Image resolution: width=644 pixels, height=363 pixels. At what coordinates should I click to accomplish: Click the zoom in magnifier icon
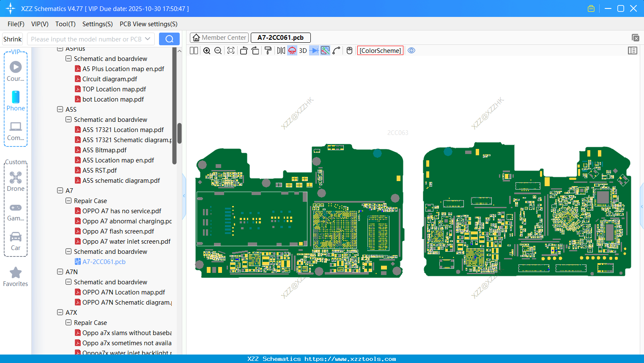[207, 51]
